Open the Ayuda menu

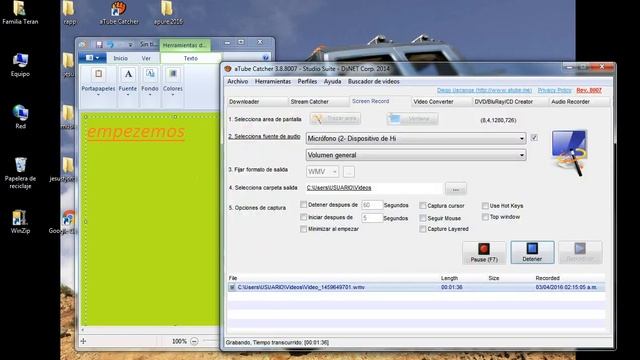pos(332,81)
